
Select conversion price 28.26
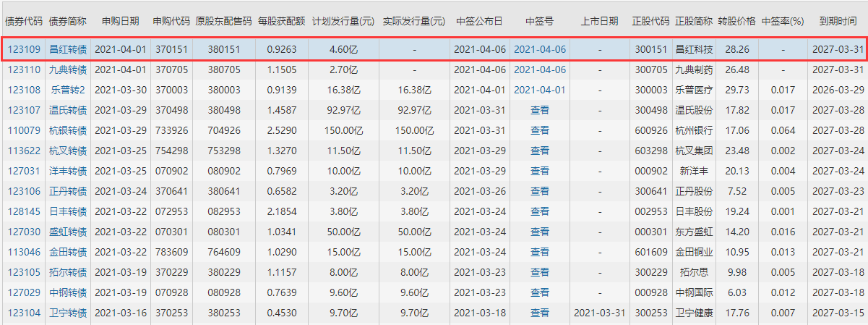tap(736, 50)
